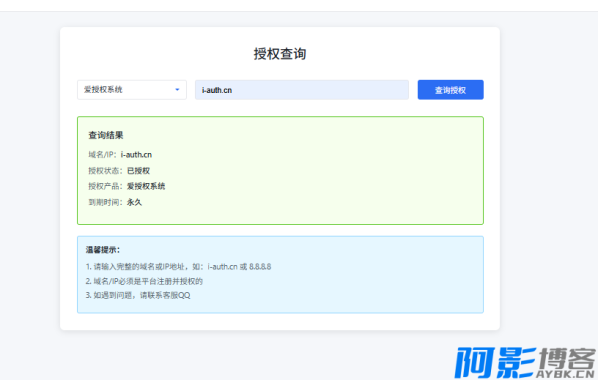
Task: Click tip 1 about entering full domain
Action: point(178,266)
